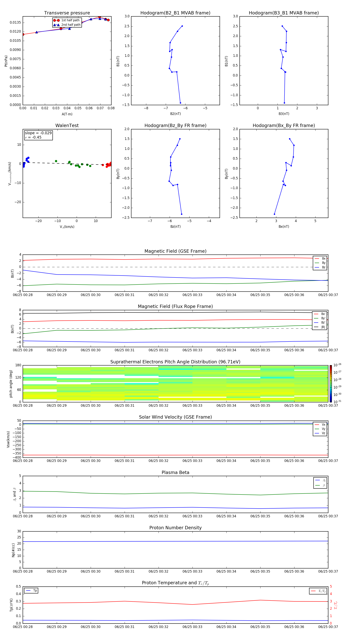This screenshot has width=351, height=644.
Task: Select the 'Tp' legend entry
Action: pos(31,591)
